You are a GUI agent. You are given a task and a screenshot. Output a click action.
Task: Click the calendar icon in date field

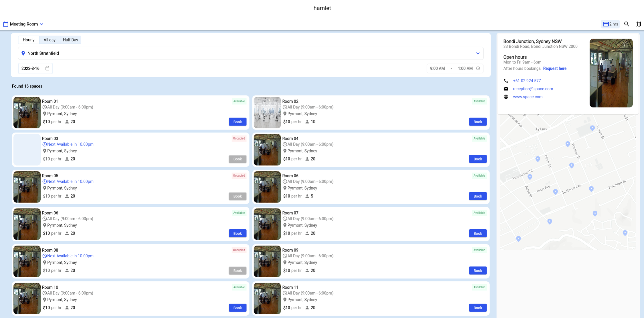pyautogui.click(x=48, y=68)
